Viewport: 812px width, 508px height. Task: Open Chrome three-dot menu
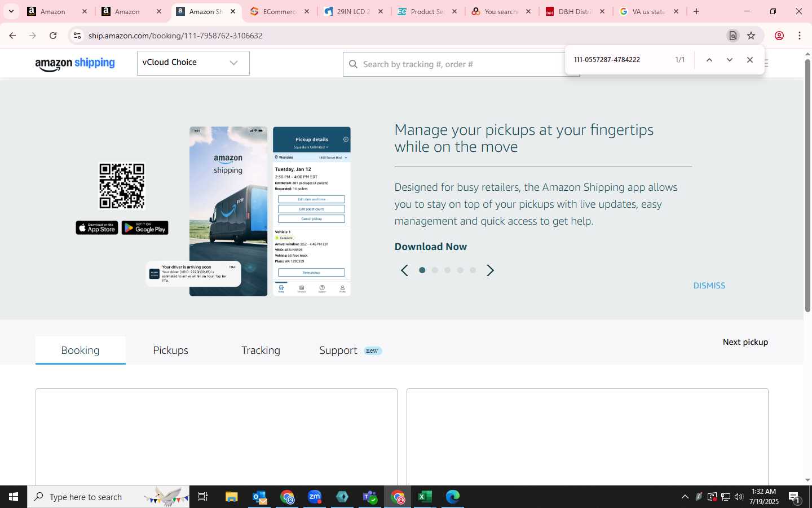point(800,36)
